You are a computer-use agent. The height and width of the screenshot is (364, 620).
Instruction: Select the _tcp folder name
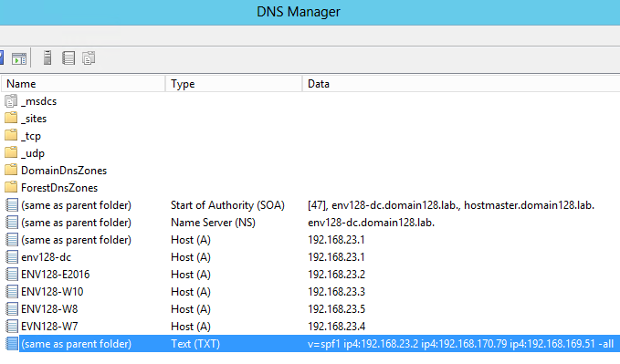(x=31, y=136)
